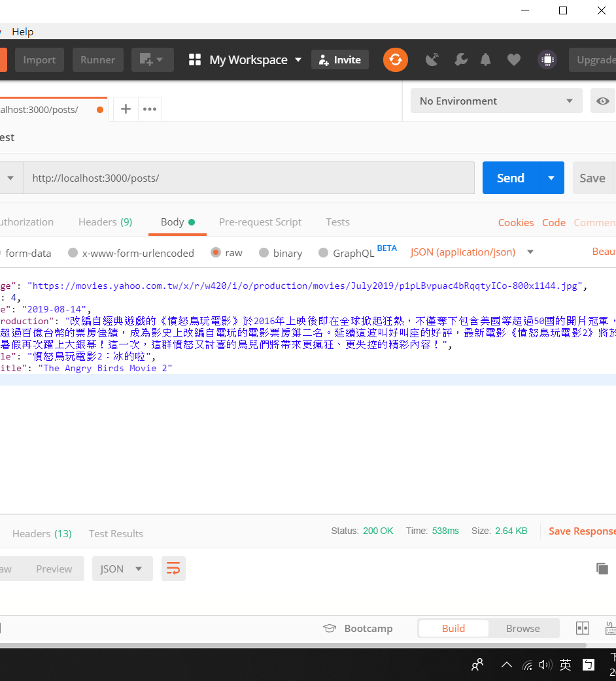Viewport: 616px width, 681px height.
Task: Click the Runner button
Action: click(97, 59)
